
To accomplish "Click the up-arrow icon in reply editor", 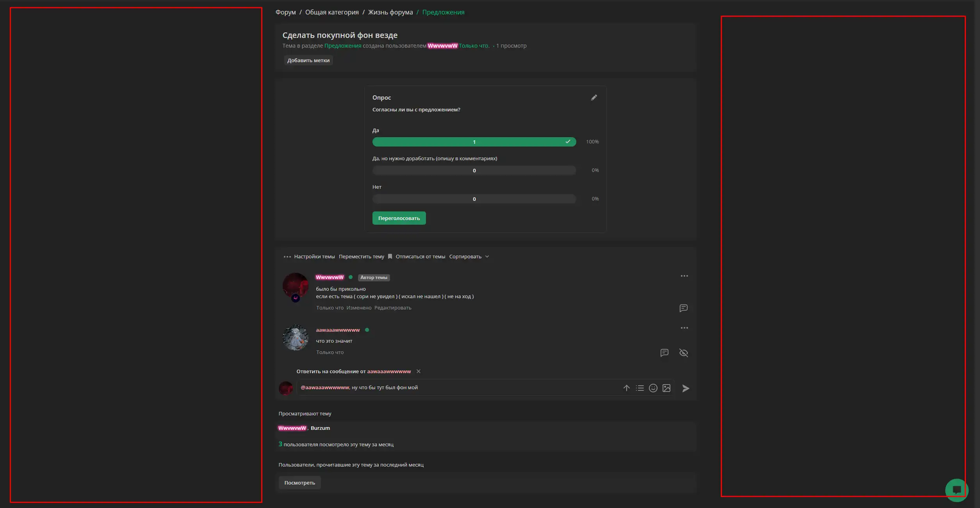I will 627,388.
